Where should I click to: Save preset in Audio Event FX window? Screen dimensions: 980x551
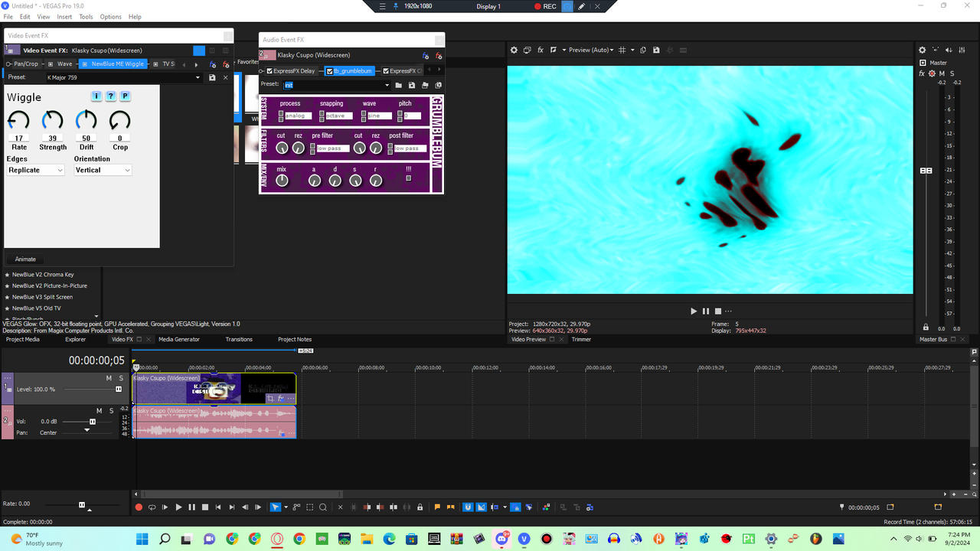click(x=412, y=85)
